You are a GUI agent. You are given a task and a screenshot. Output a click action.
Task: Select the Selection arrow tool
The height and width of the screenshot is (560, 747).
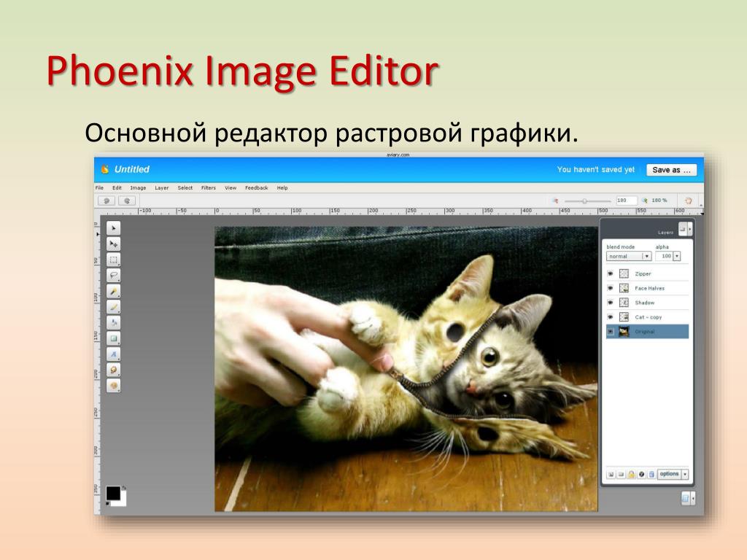tap(113, 228)
